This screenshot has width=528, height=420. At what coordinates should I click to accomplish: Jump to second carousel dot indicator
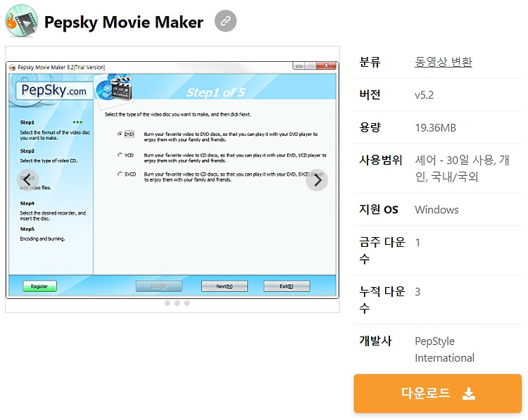177,303
